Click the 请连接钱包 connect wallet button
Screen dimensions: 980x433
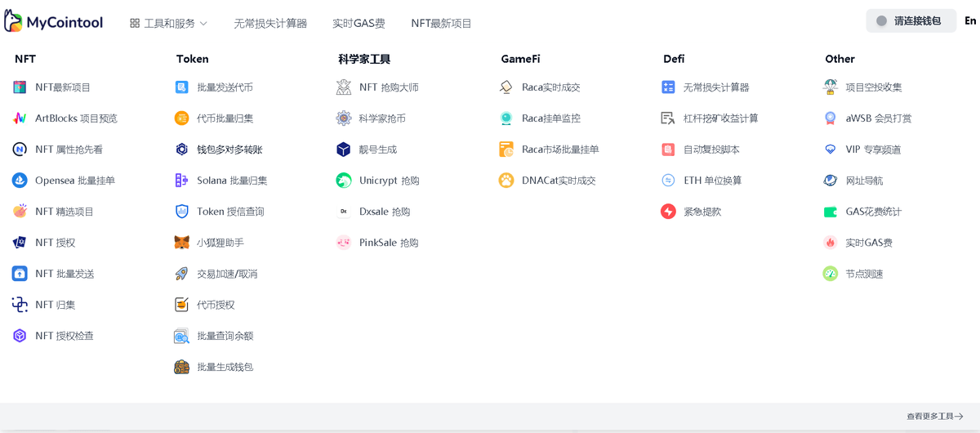pyautogui.click(x=911, y=21)
